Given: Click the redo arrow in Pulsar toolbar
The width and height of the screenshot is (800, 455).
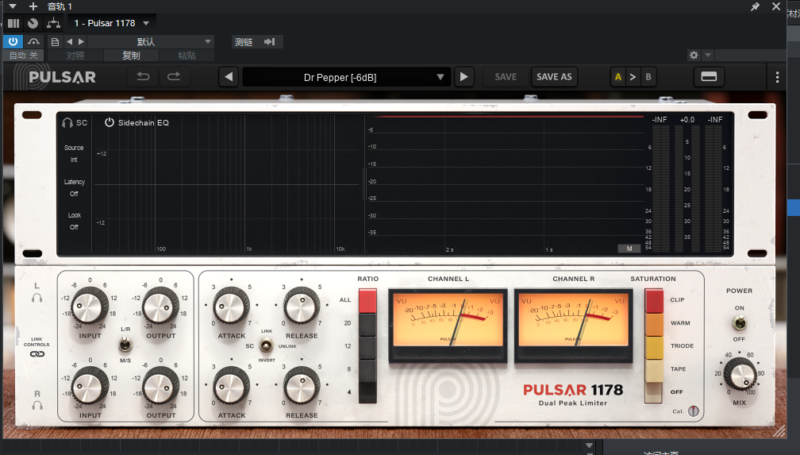Looking at the screenshot, I should click(174, 77).
